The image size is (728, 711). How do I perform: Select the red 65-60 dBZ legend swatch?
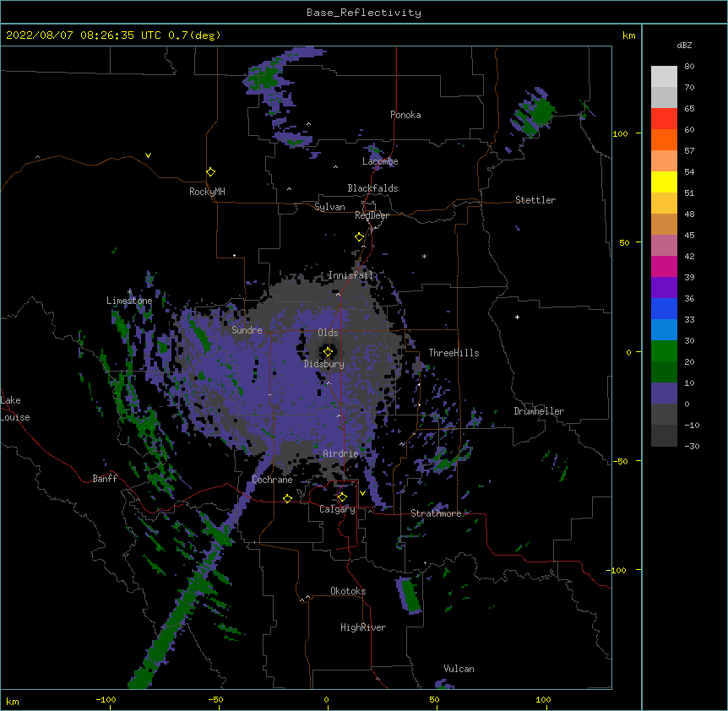click(664, 118)
